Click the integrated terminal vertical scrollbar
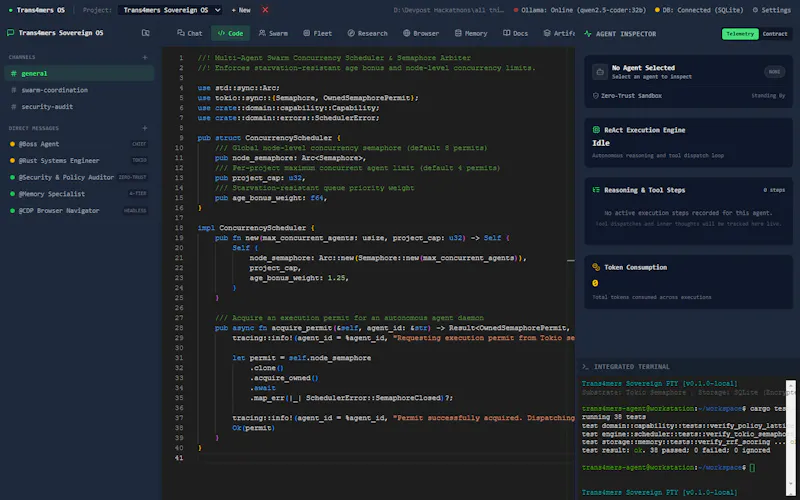 (x=790, y=436)
